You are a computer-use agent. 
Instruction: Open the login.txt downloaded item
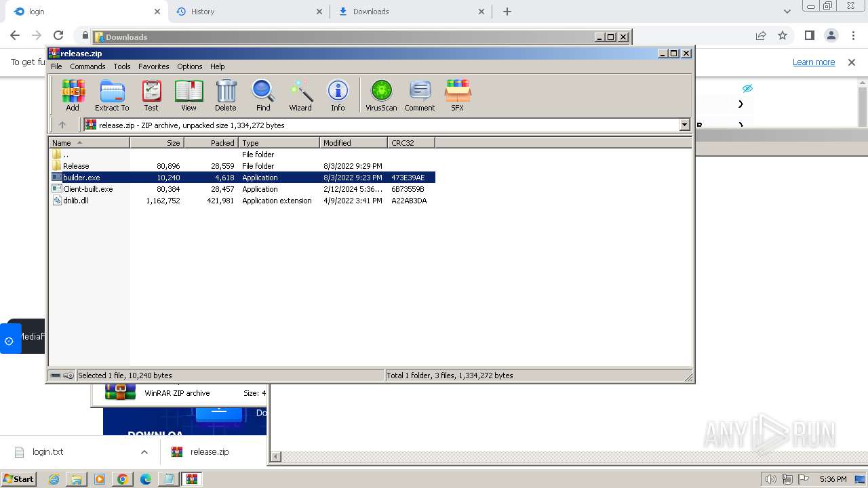coord(47,452)
